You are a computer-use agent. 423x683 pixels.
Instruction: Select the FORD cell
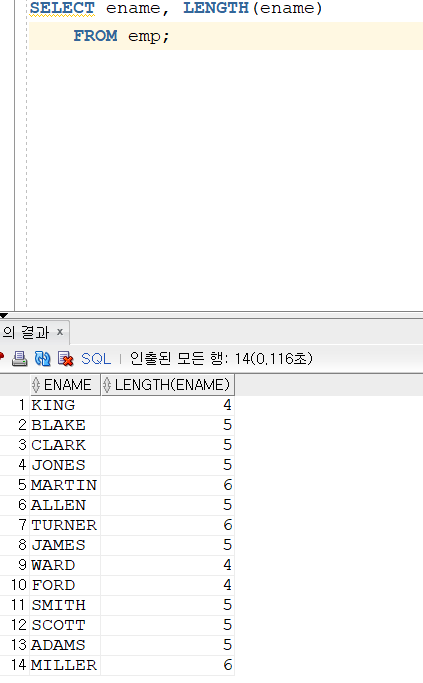tap(65, 585)
